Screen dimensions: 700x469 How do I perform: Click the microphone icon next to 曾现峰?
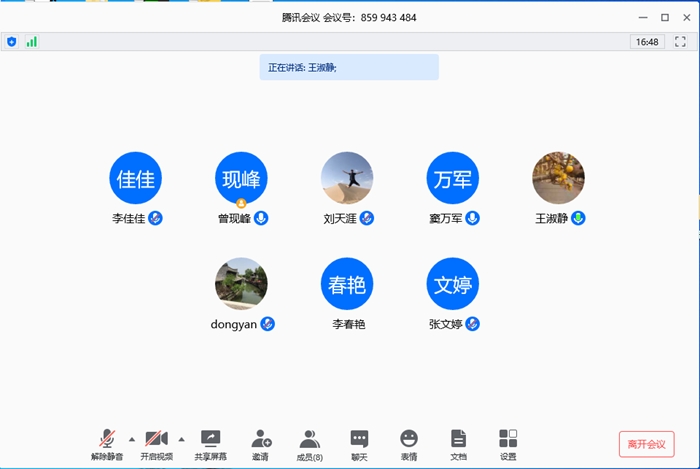[261, 218]
